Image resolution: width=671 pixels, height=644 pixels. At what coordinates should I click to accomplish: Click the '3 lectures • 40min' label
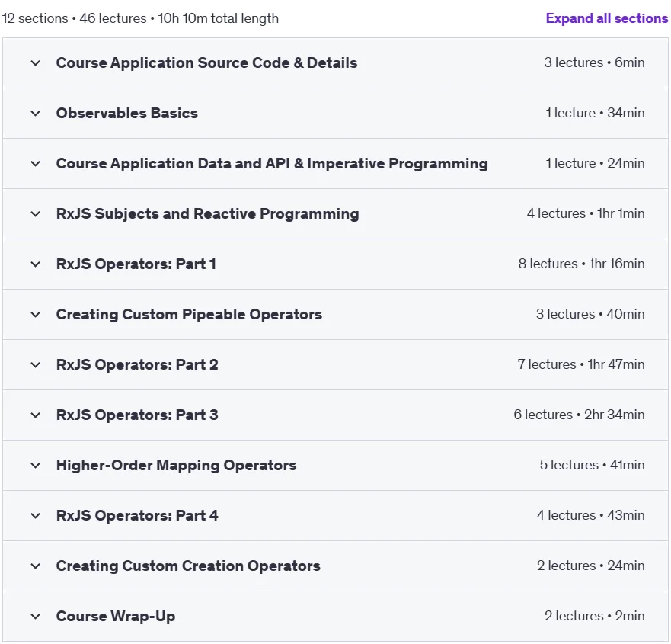pos(590,314)
